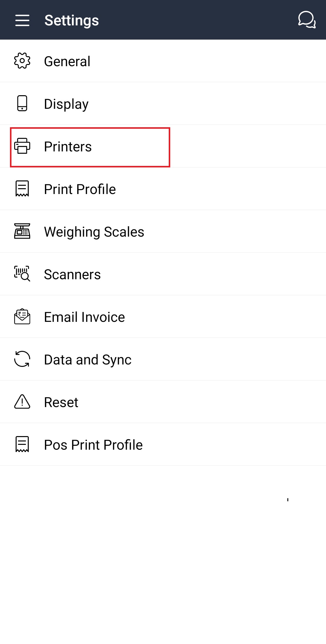Go to Display settings
Image resolution: width=326 pixels, height=644 pixels.
point(66,104)
